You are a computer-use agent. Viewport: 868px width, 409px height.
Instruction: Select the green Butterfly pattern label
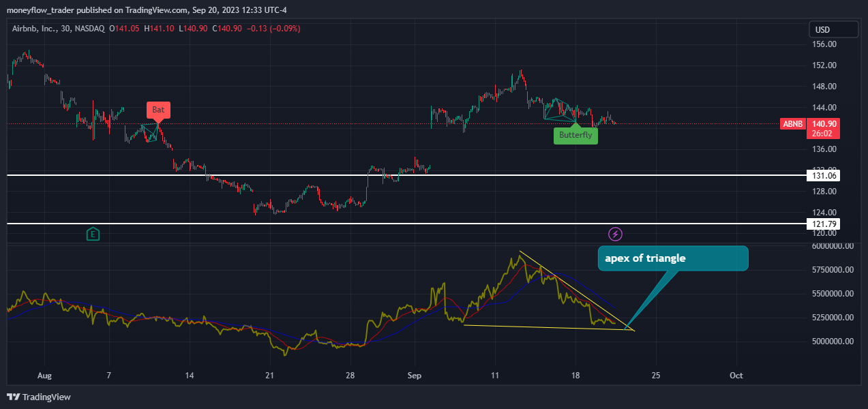pos(575,135)
